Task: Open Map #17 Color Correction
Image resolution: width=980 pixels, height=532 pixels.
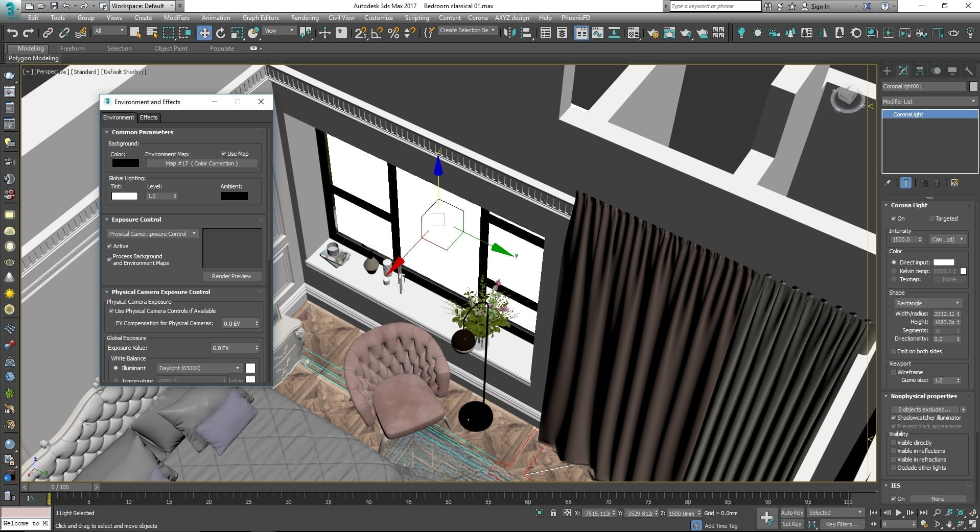Action: [201, 163]
